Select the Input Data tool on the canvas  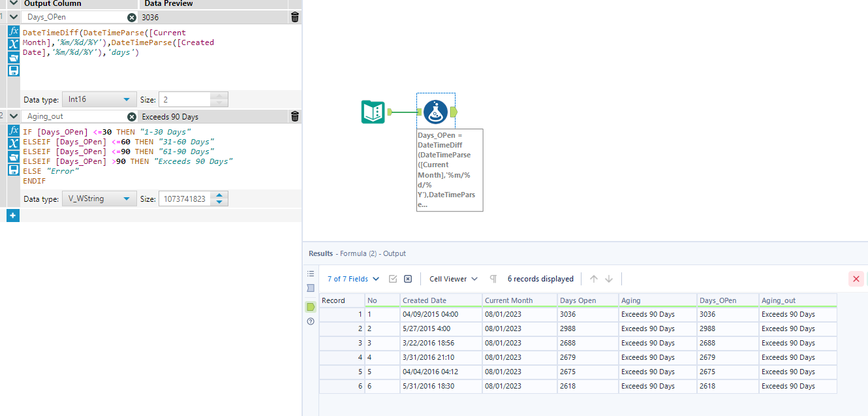point(372,112)
